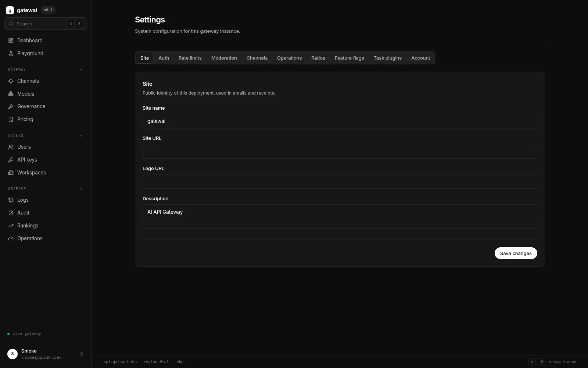This screenshot has width=588, height=368.
Task: Click the Live gateway status text
Action: [27, 334]
